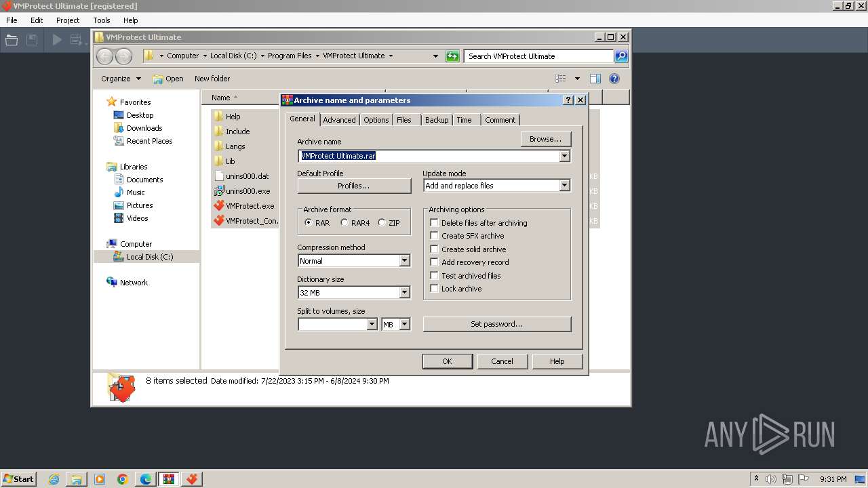
Task: Click the Explorer forward navigation arrow
Action: (123, 56)
